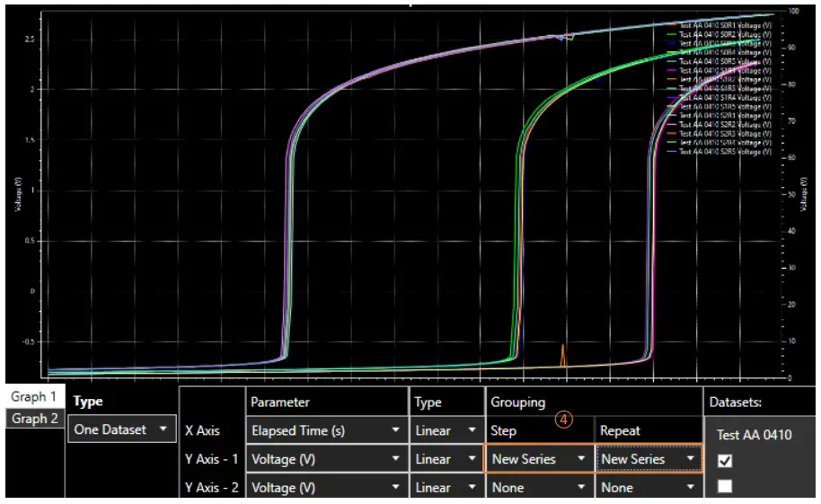Open X Axis parameter Elapsed Time dropdown
This screenshot has height=504, width=821.
point(326,430)
